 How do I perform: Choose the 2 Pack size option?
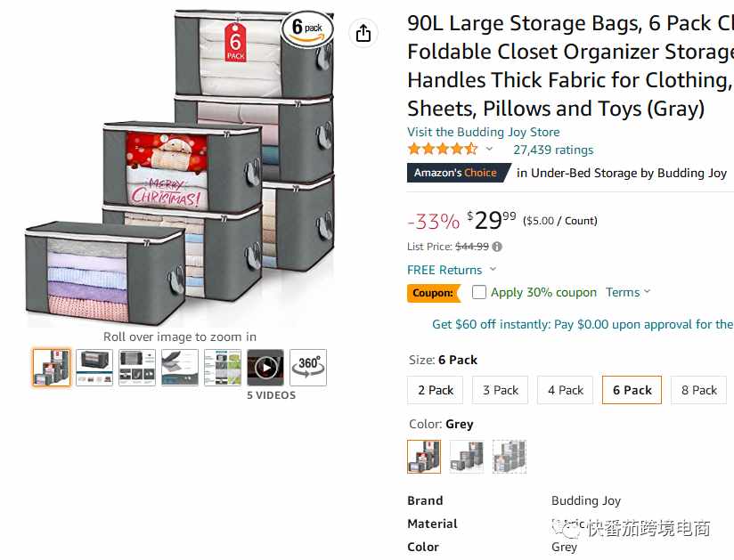[436, 390]
